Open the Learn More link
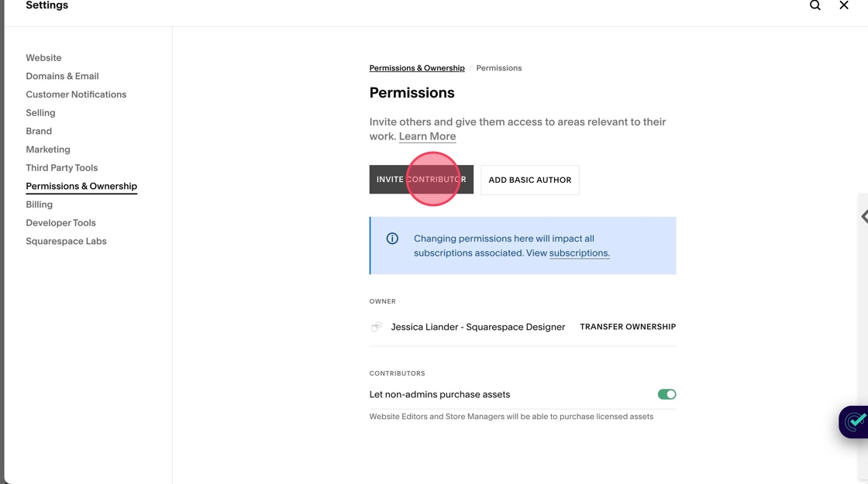 tap(427, 136)
